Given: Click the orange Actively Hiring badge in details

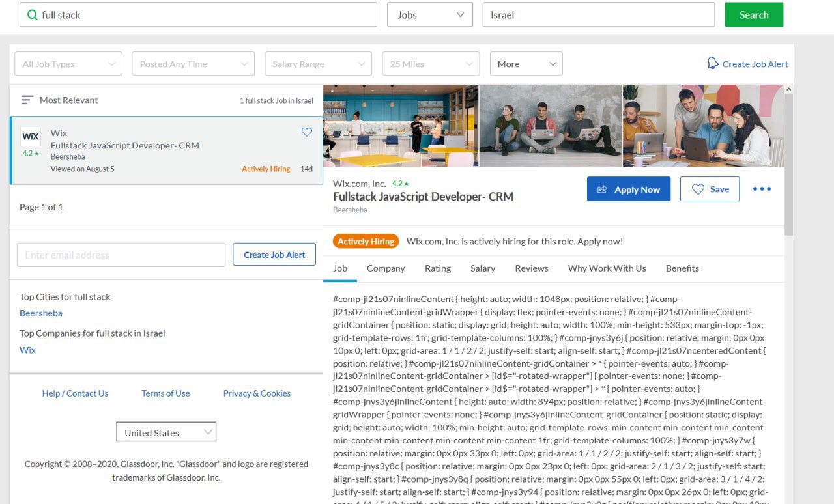Looking at the screenshot, I should click(366, 241).
